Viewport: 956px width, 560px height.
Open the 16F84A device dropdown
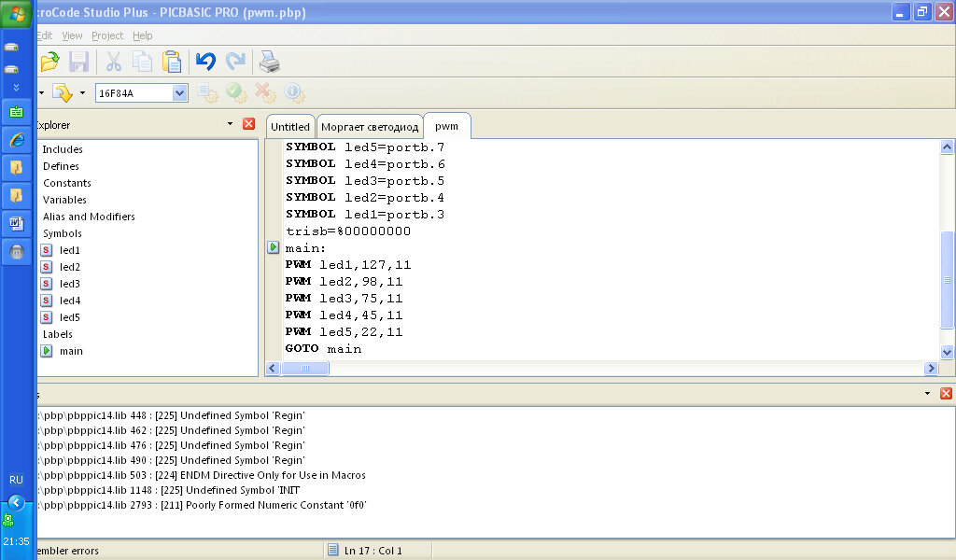[x=180, y=93]
